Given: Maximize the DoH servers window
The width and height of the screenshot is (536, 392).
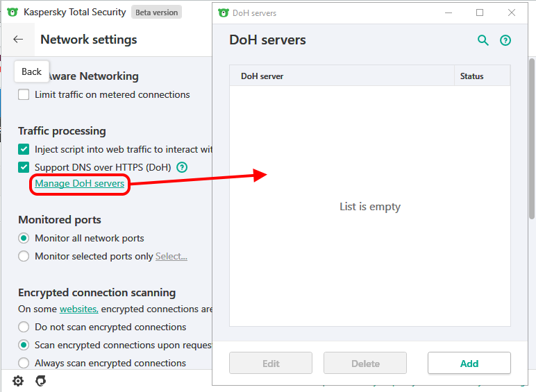Looking at the screenshot, I should [480, 13].
